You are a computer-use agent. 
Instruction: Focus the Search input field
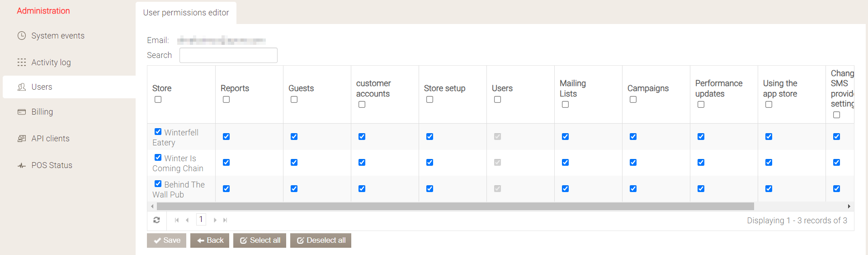tap(228, 55)
